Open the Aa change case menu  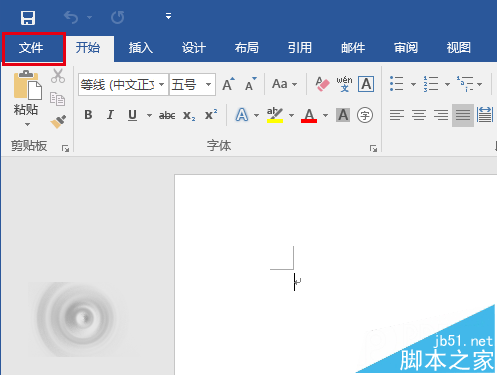(x=284, y=84)
